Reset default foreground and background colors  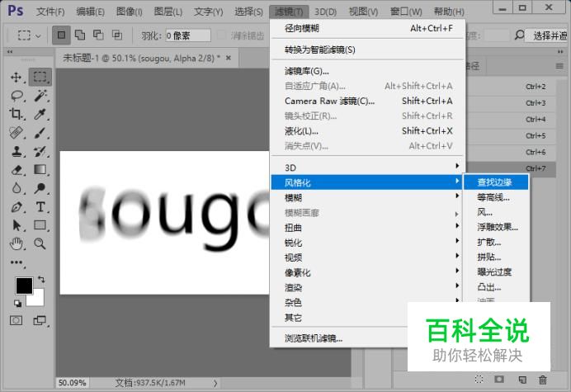pos(17,303)
